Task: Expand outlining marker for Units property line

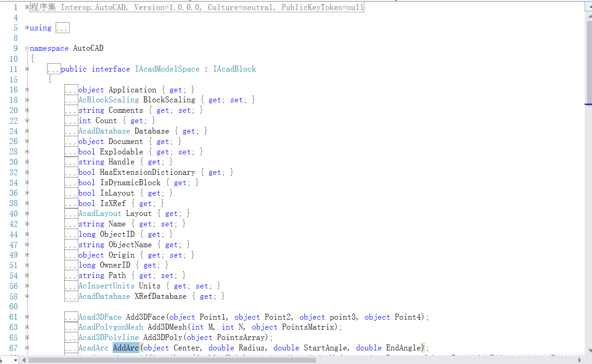Action: (27, 286)
